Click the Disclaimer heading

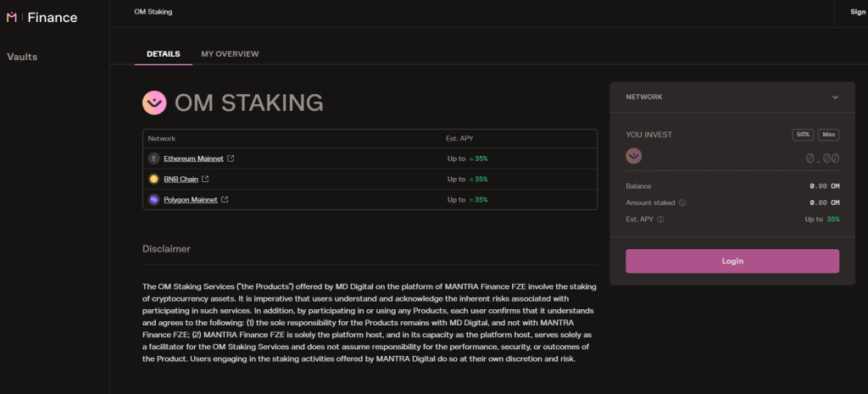tap(167, 249)
